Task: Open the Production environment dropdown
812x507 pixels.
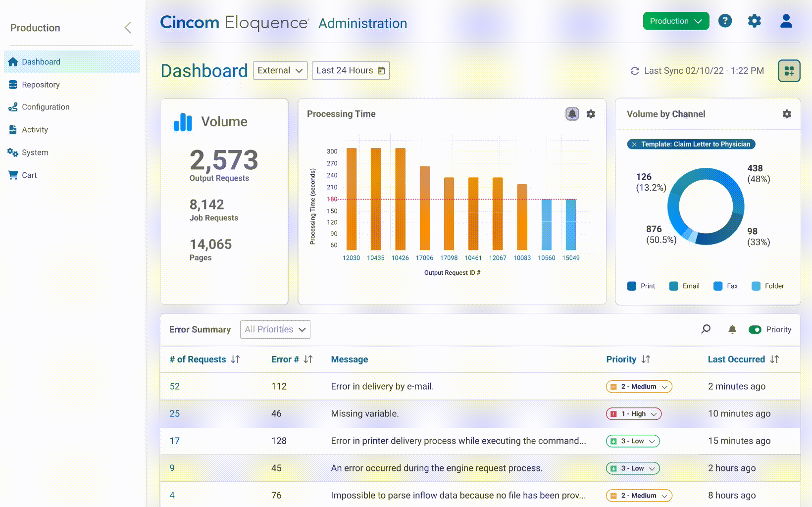Action: [x=676, y=21]
